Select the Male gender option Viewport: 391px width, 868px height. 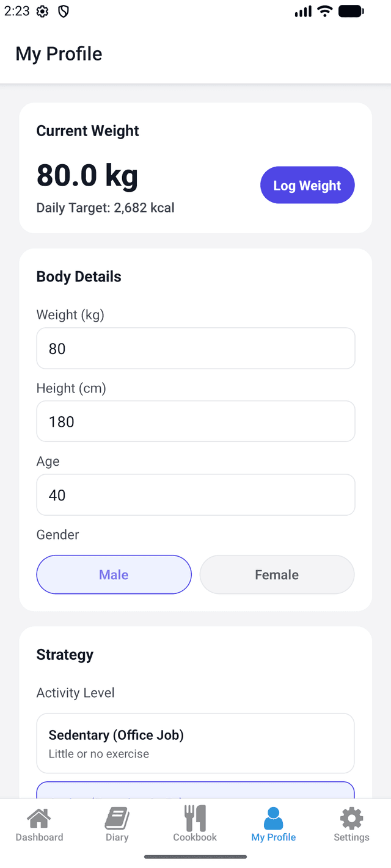(x=114, y=574)
